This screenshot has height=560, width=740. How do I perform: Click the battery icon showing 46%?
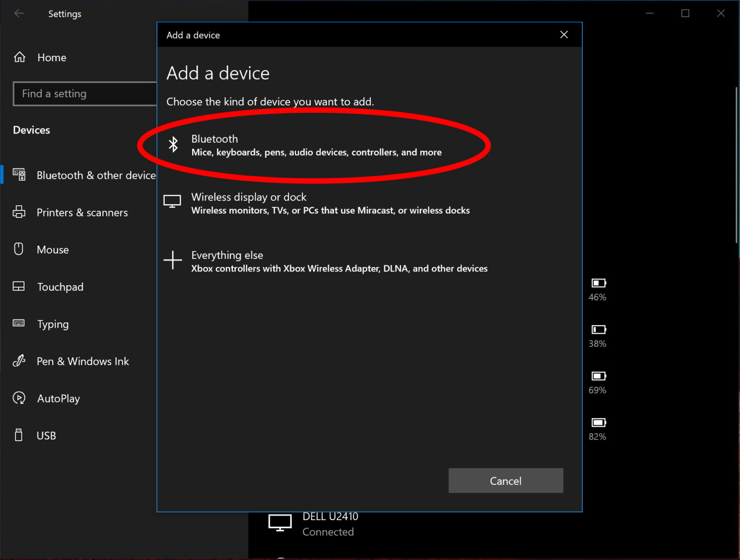tap(597, 284)
